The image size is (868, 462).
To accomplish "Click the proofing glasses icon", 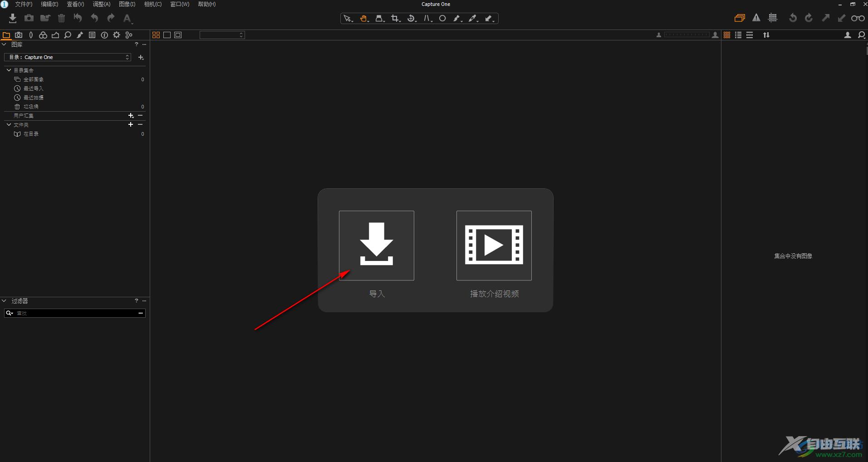I will pyautogui.click(x=858, y=18).
